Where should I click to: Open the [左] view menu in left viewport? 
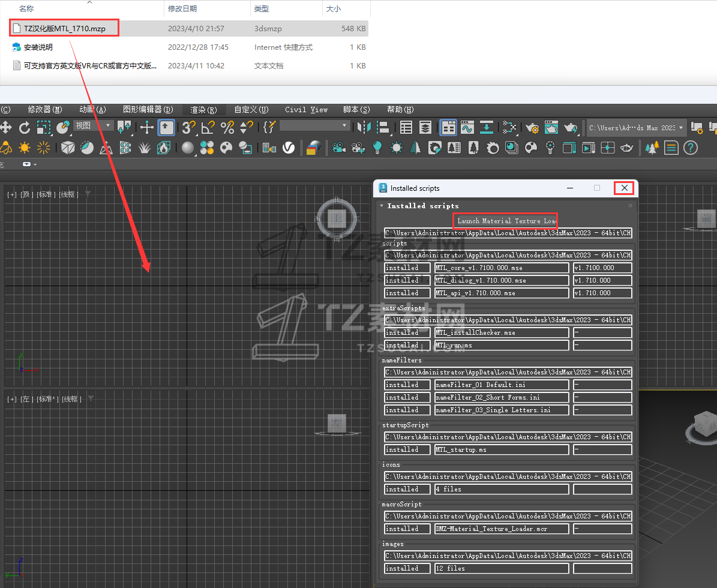[27, 399]
